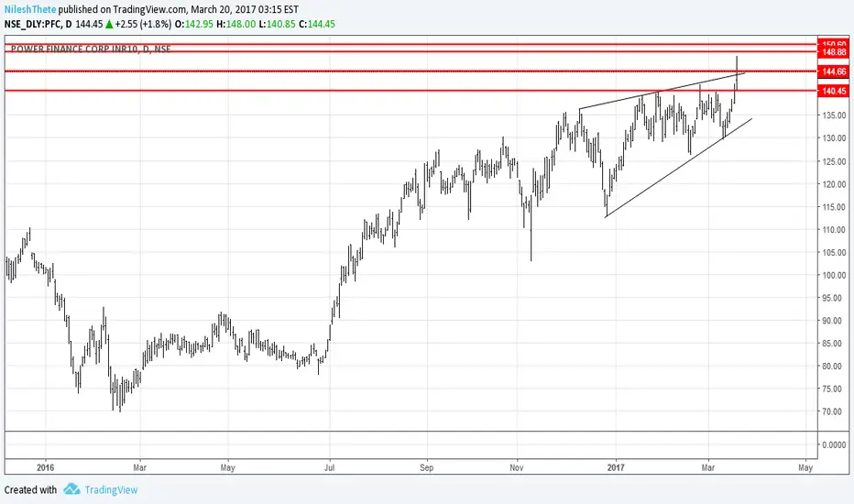Select the 140.45 red price label

[x=834, y=91]
